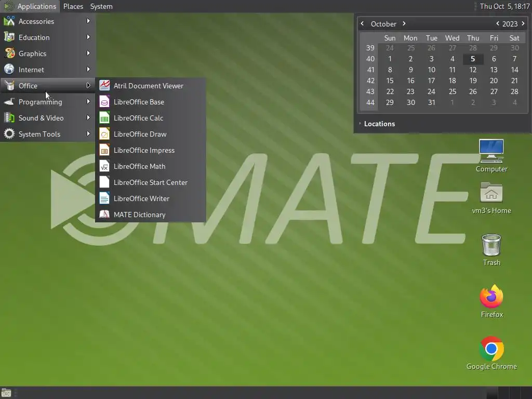Image resolution: width=532 pixels, height=399 pixels.
Task: Launch LibreOffice Base icon
Action: (x=104, y=102)
